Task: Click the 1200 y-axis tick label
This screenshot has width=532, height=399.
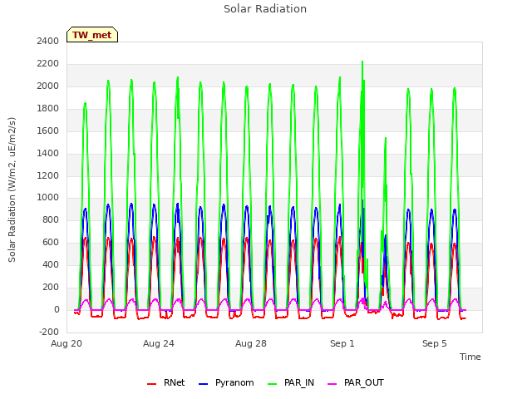Action: tap(48, 175)
